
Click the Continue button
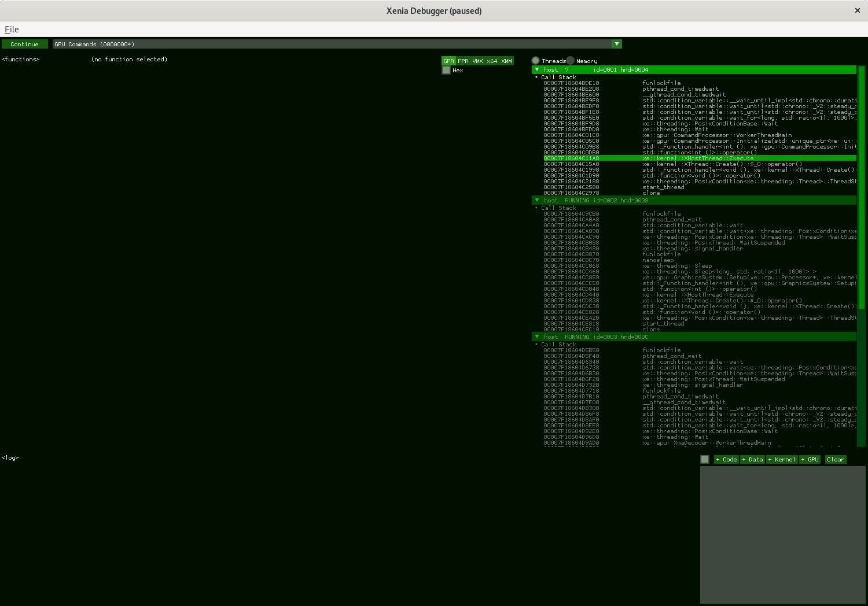[24, 44]
